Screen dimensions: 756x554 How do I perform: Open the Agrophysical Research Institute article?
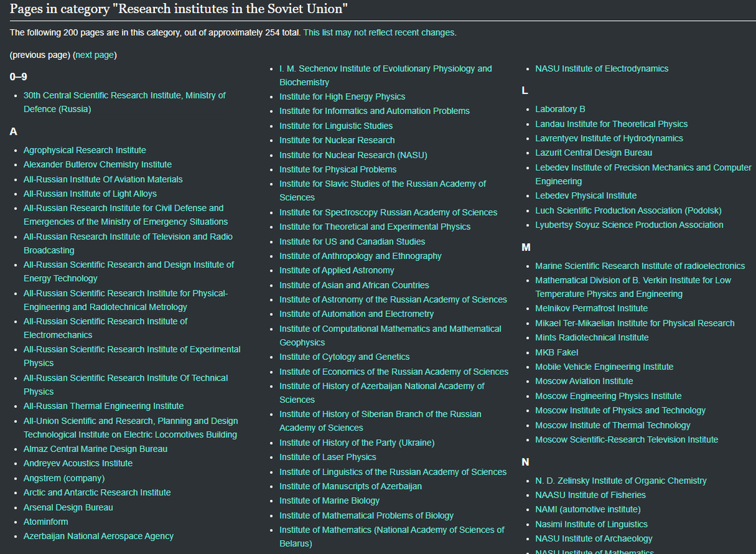coord(84,150)
